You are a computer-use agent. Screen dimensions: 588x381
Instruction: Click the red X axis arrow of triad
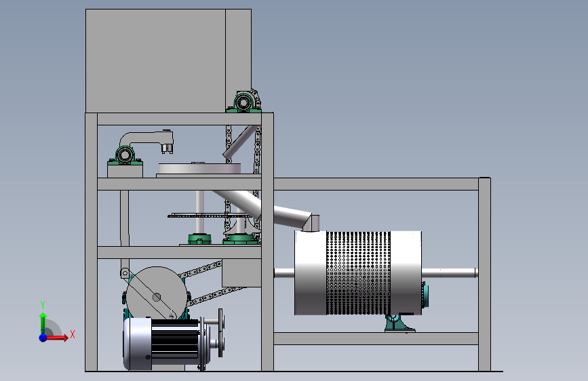57,338
